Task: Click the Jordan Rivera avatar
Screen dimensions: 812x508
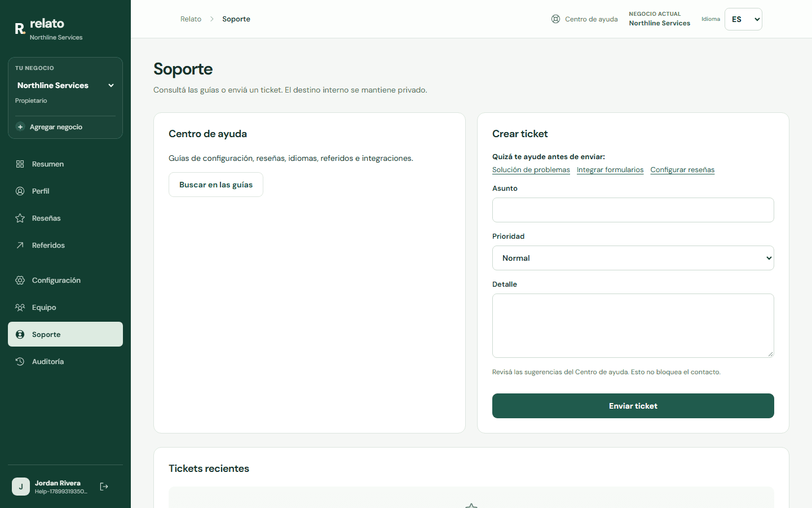Action: pos(21,487)
